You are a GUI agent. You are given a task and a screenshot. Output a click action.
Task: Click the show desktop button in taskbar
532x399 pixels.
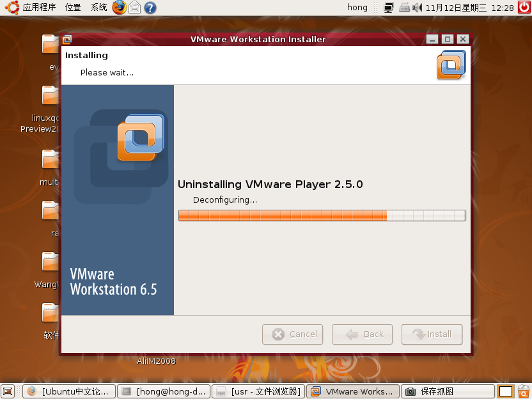[x=8, y=391]
